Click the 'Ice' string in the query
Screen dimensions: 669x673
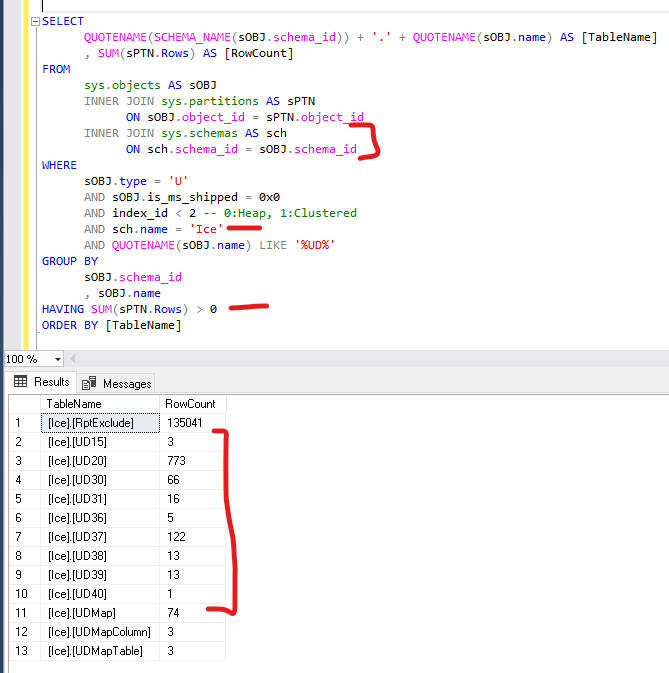tap(206, 229)
